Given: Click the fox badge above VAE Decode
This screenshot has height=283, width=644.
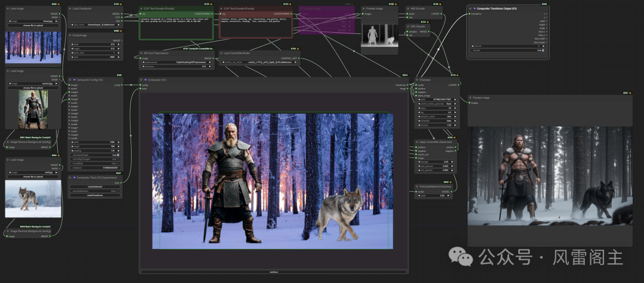Looking at the screenshot, I should [428, 21].
